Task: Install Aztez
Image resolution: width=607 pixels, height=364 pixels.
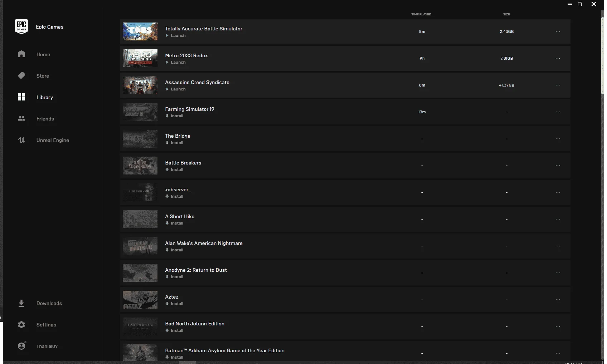Action: click(x=174, y=304)
